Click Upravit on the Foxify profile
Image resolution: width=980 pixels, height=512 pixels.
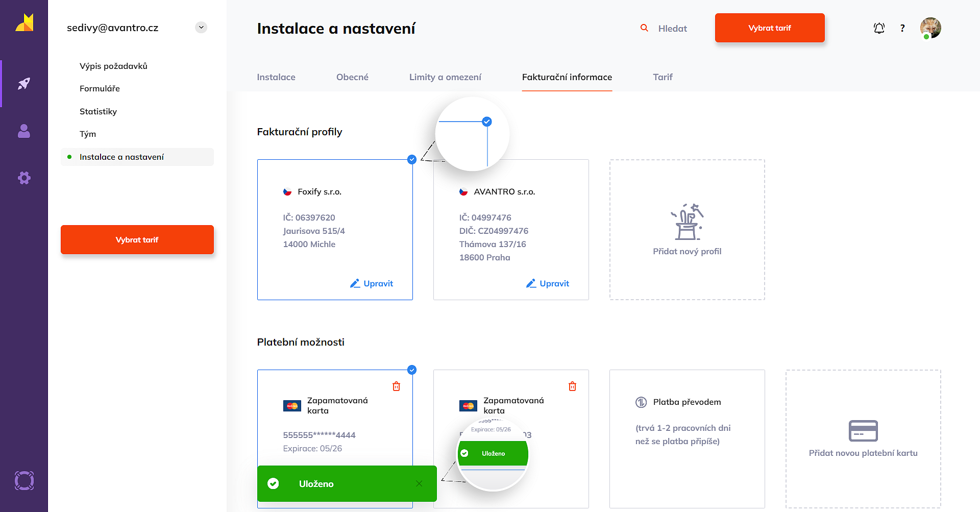(372, 283)
